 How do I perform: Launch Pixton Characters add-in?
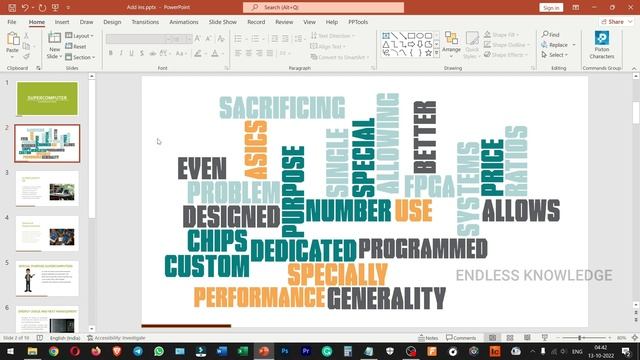(602, 45)
